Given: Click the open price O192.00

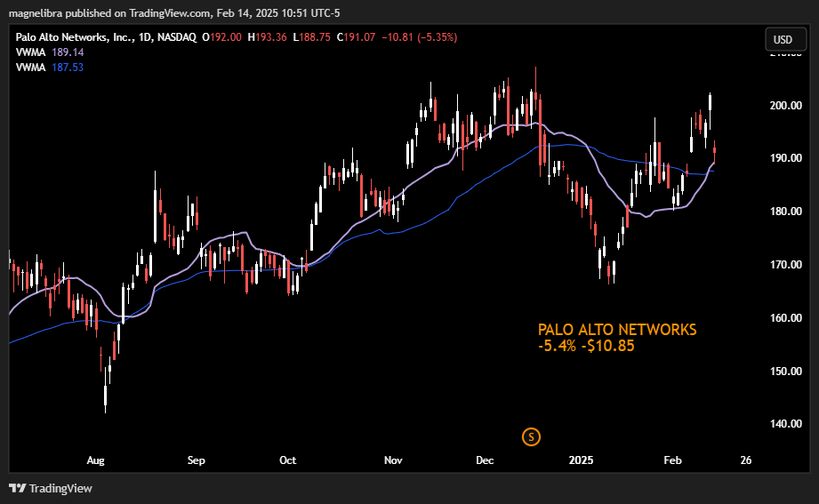Looking at the screenshot, I should pos(222,37).
